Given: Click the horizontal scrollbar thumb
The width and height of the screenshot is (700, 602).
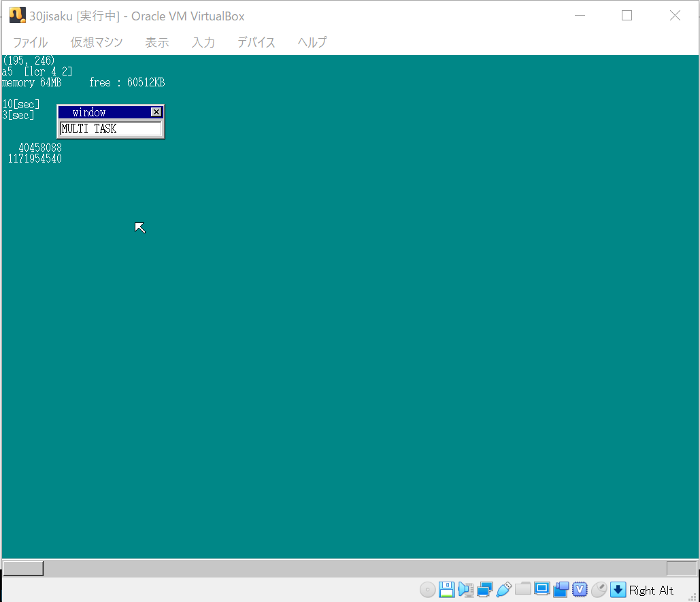Looking at the screenshot, I should click(23, 568).
